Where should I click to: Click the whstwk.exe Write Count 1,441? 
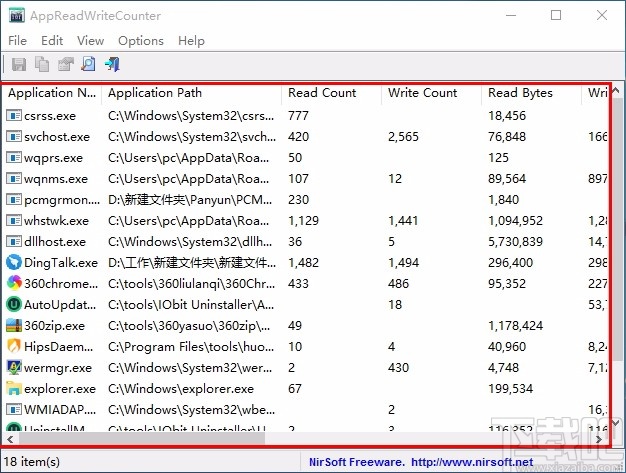[x=403, y=221]
